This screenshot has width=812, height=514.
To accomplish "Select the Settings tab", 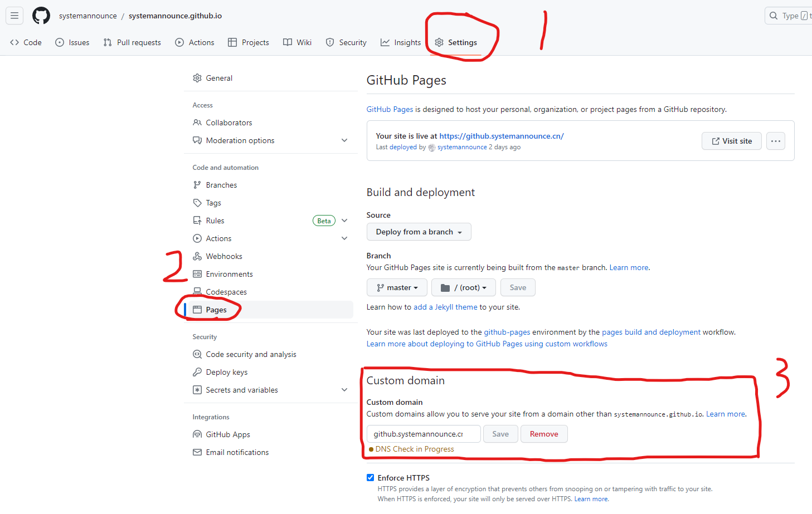I will tap(456, 42).
